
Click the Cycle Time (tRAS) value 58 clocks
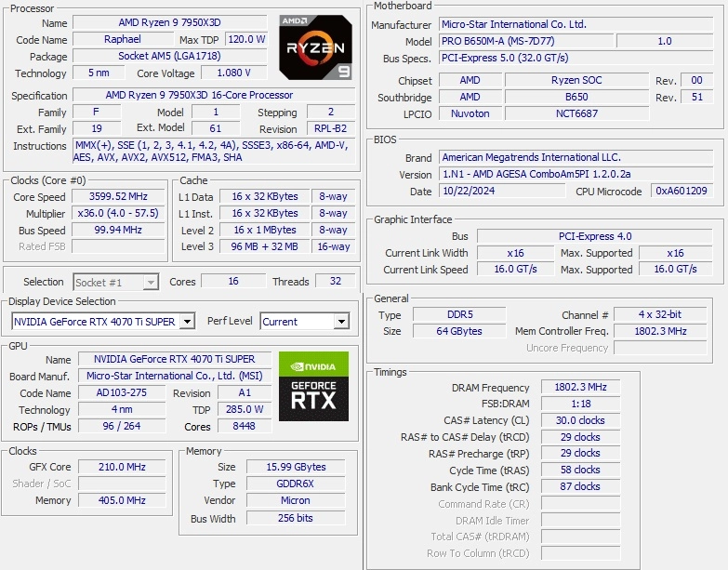[580, 470]
